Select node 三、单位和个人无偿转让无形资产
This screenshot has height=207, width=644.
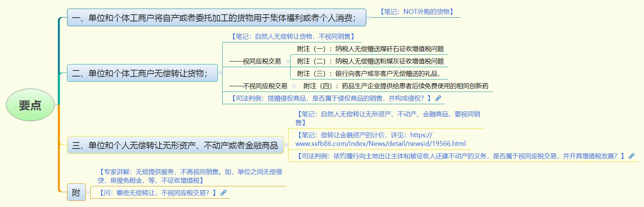pos(175,145)
